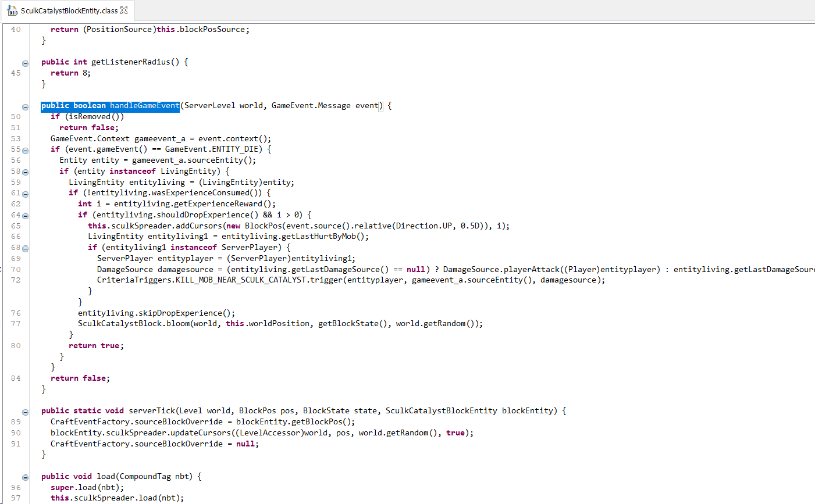The width and height of the screenshot is (815, 504).
Task: Collapse the instanceof ServerPlayer block at line 68
Action: coord(24,248)
